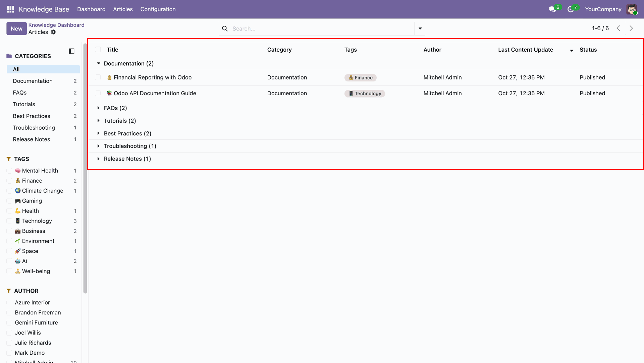This screenshot has height=363, width=644.
Task: Click the Articles settings gear icon
Action: click(x=53, y=32)
